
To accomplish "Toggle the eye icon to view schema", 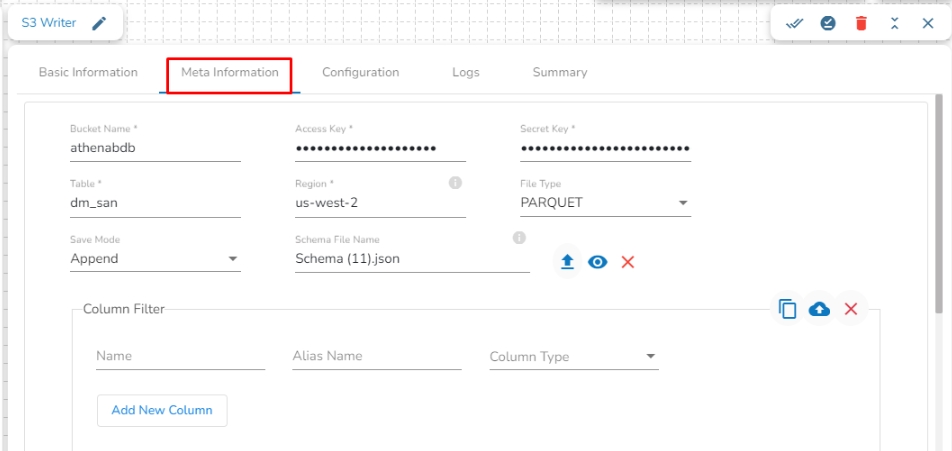I will (598, 262).
